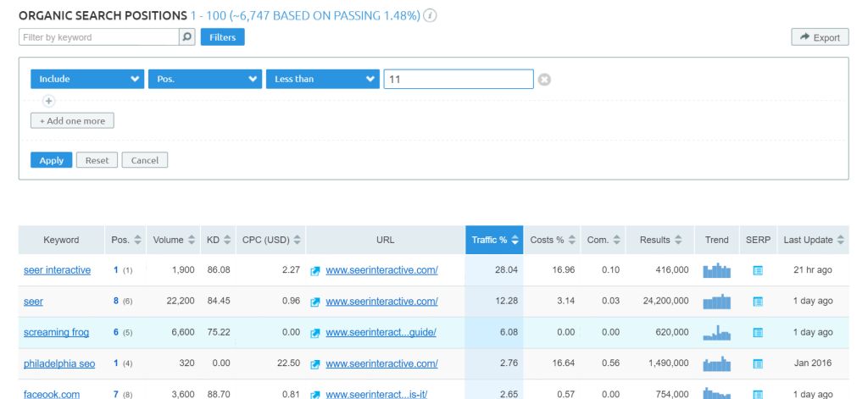Click the round plus icon under filter
Screen dimensions: 868x399
click(x=48, y=101)
